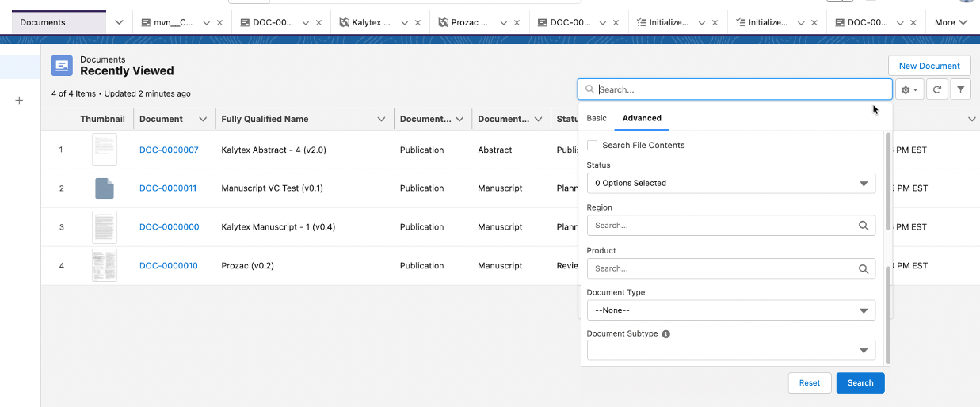Open the Document Subtype dropdown
The width and height of the screenshot is (980, 407).
[x=730, y=350]
